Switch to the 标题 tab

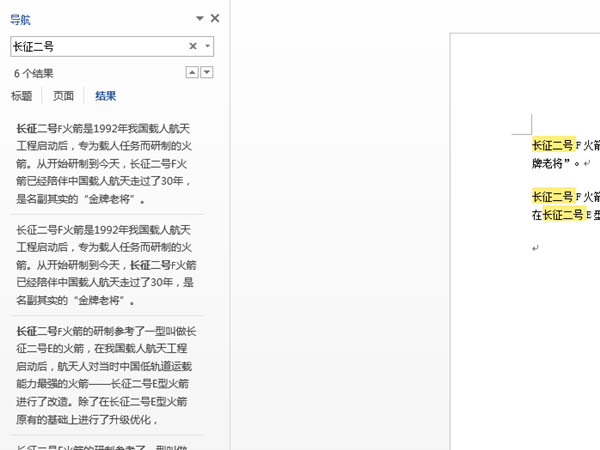pos(22,96)
